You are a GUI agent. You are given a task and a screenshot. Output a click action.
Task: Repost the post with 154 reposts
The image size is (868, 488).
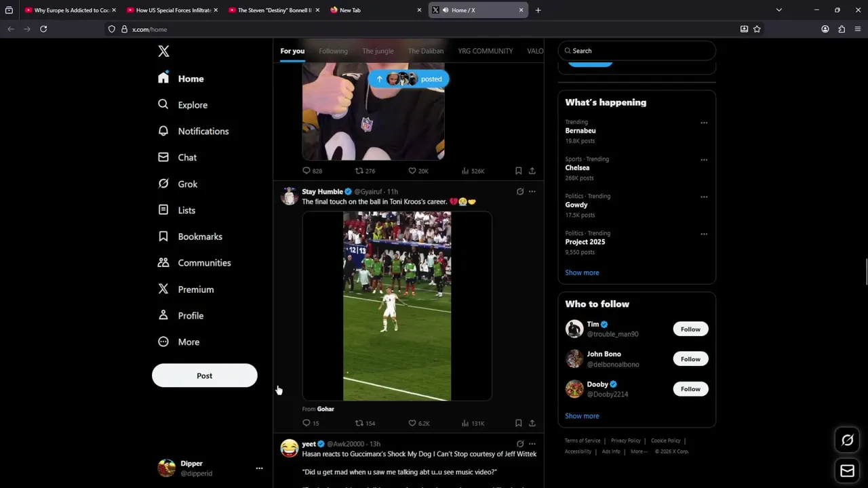tap(366, 423)
